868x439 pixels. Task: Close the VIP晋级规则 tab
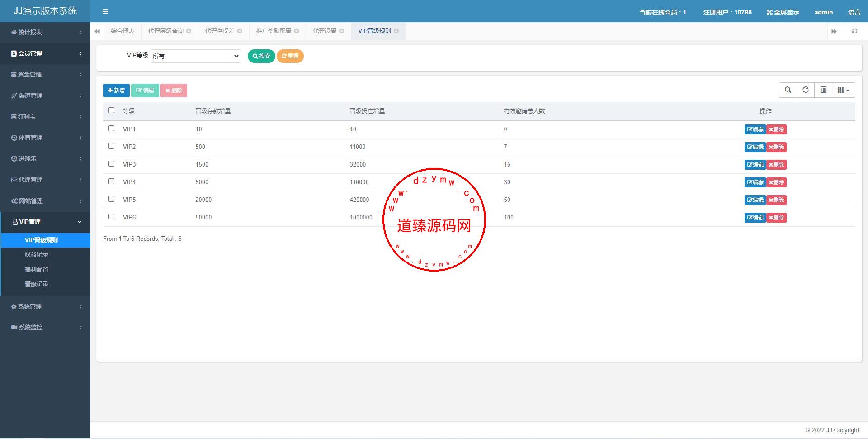pos(396,31)
